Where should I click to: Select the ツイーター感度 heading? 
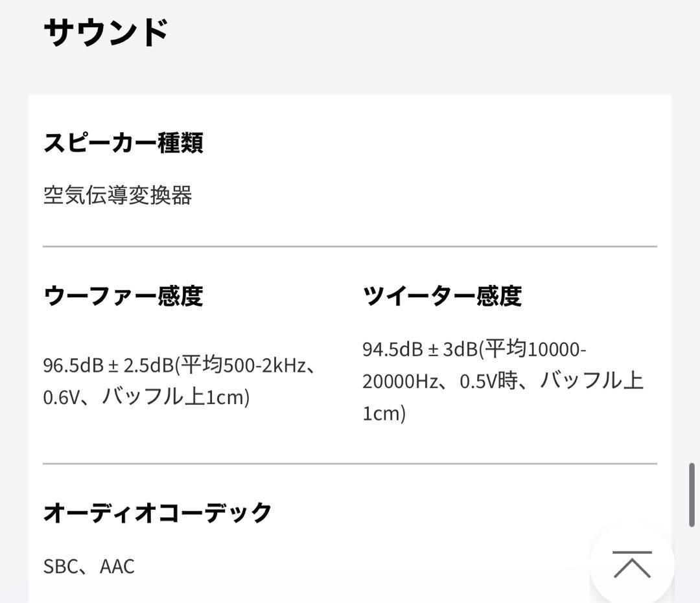coord(444,296)
